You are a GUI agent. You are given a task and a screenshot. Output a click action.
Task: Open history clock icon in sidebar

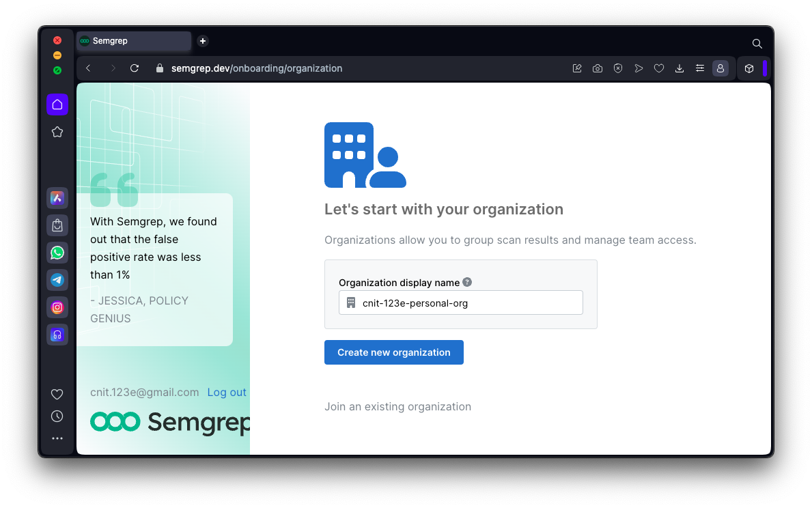57,417
